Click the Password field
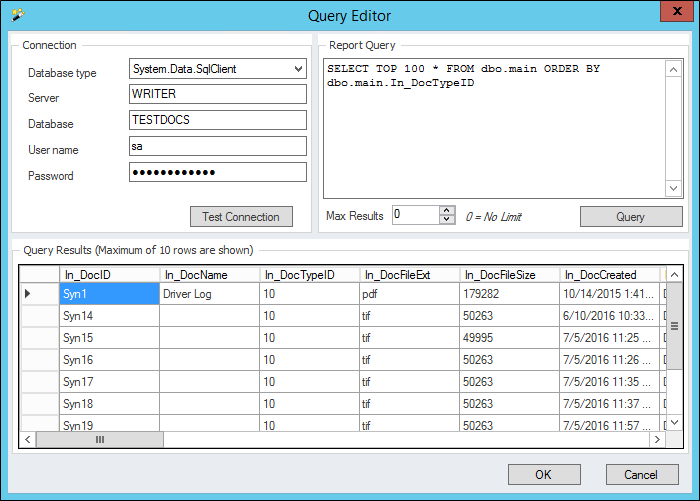This screenshot has width=700, height=501. 218,172
